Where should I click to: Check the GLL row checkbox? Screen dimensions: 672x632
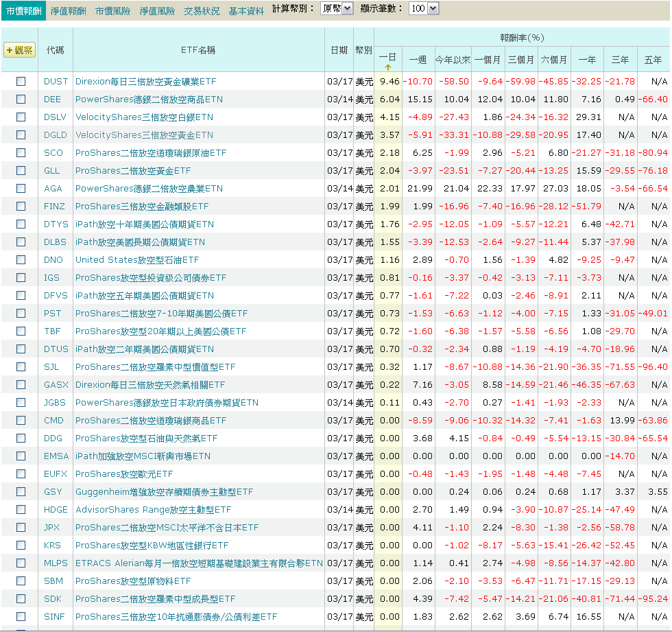coord(21,170)
